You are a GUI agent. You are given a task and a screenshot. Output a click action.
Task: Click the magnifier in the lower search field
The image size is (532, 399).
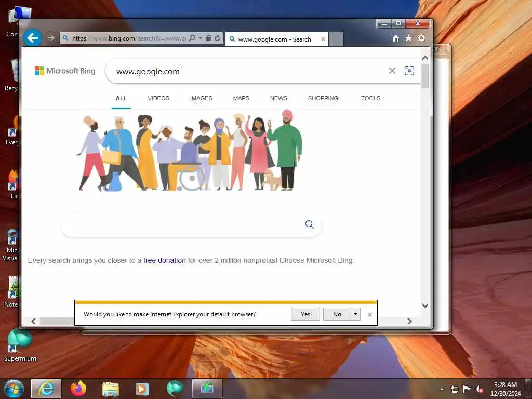(310, 224)
